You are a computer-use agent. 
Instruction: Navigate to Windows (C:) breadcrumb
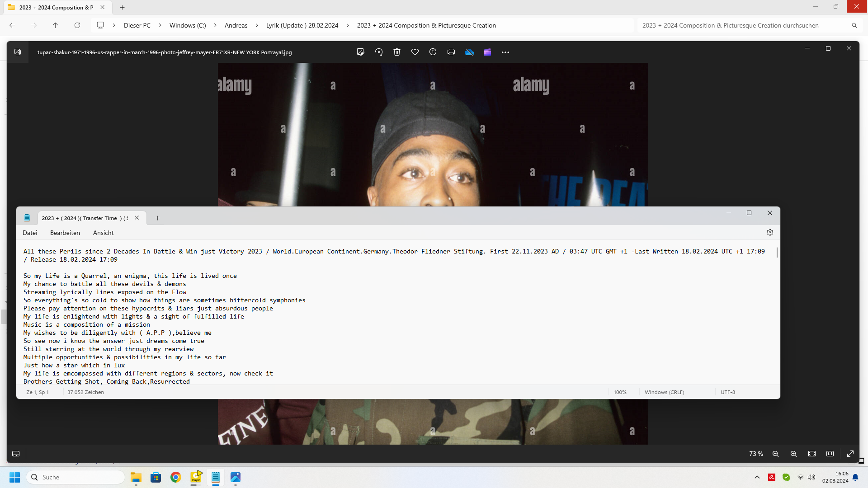pos(188,25)
